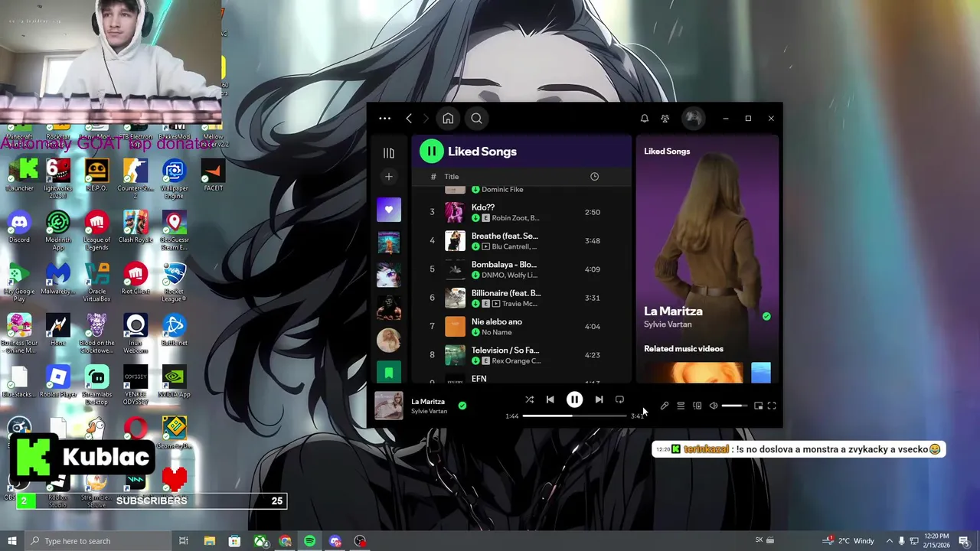Enter Spotify full screen mode

[x=772, y=406]
